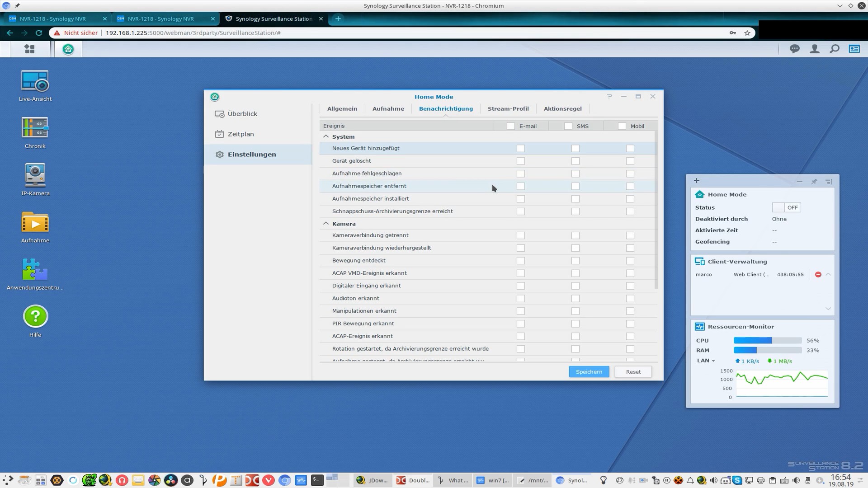Expand the Client-Verwaltung list down chevron
Viewport: 868px width, 488px height.
click(828, 309)
